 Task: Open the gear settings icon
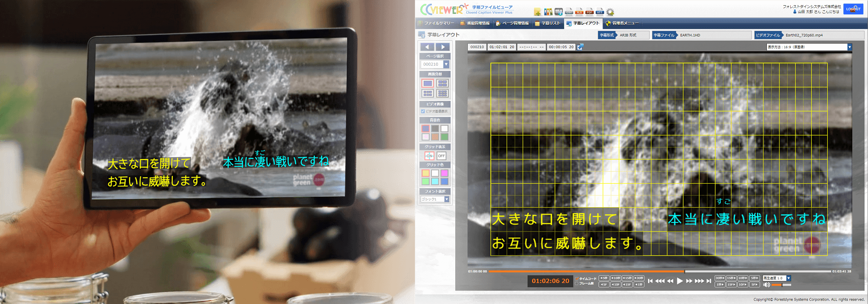pyautogui.click(x=610, y=12)
